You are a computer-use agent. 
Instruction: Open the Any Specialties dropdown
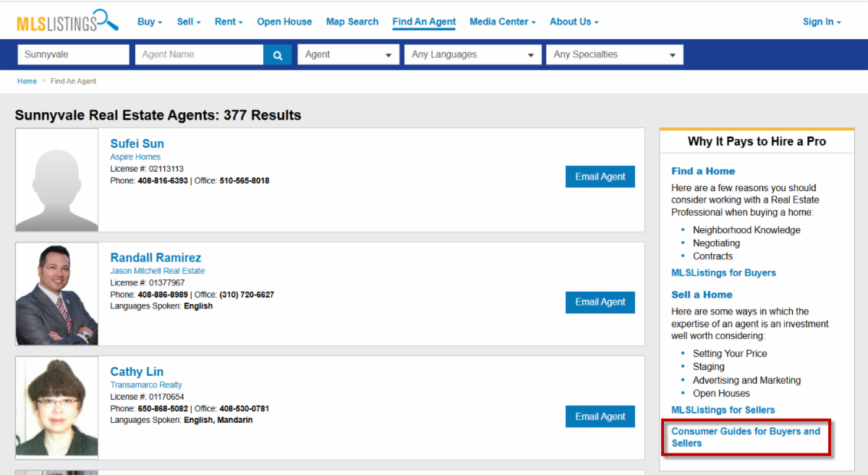(615, 54)
